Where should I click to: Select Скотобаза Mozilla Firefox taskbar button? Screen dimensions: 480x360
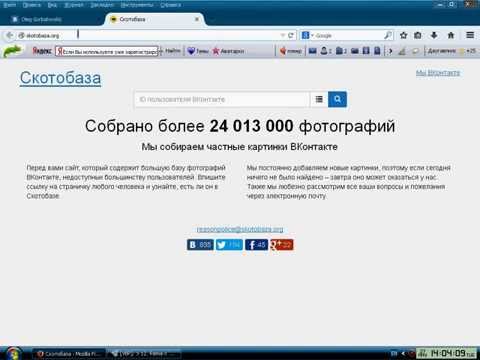(69, 354)
